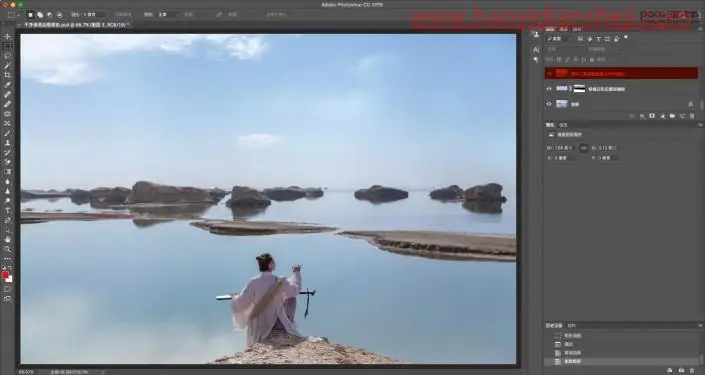Toggle link between width and height in Properties
705x375 pixels.
click(x=584, y=148)
